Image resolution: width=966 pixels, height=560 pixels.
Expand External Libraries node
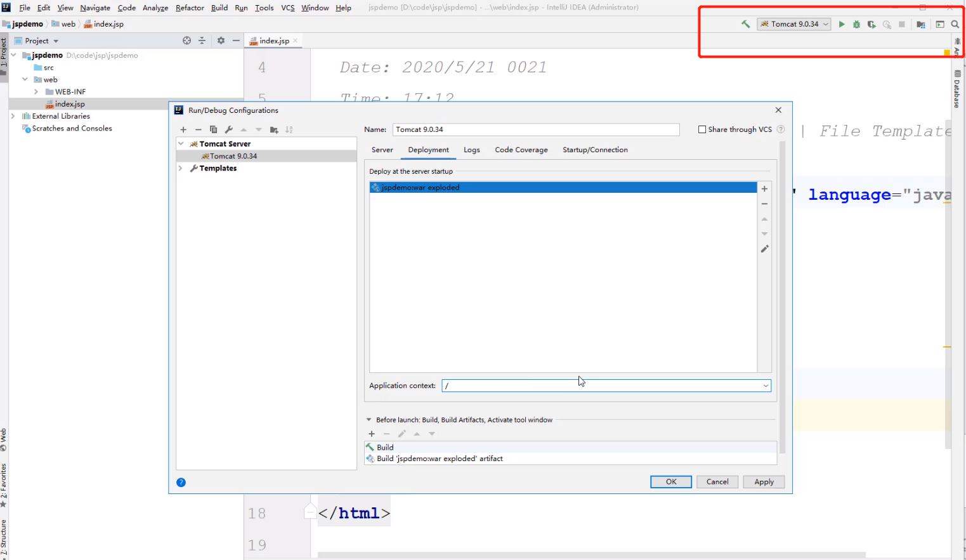pyautogui.click(x=13, y=116)
